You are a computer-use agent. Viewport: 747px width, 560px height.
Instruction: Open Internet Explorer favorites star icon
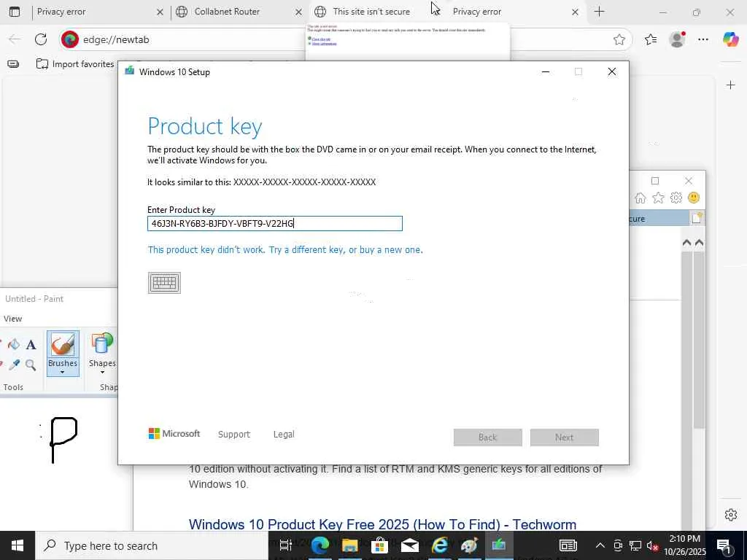659,198
